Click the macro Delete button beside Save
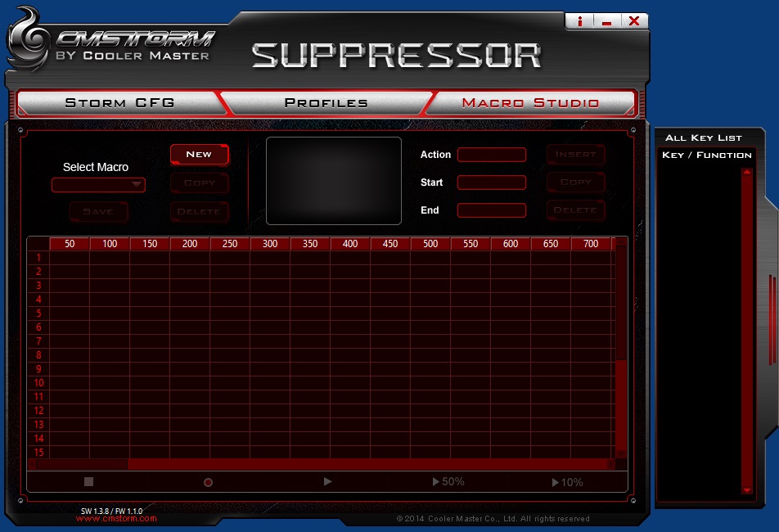Viewport: 779px width, 532px height. point(199,212)
